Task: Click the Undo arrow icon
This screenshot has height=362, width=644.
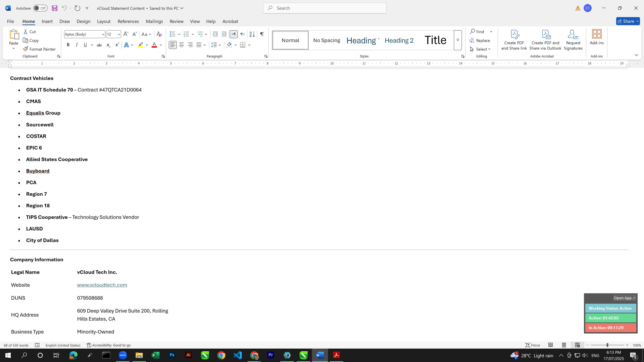Action: 64,8
